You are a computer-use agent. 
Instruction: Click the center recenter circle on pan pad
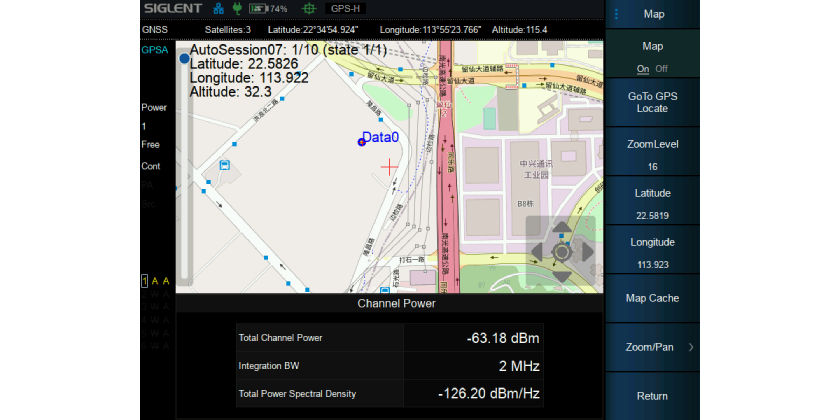click(561, 252)
